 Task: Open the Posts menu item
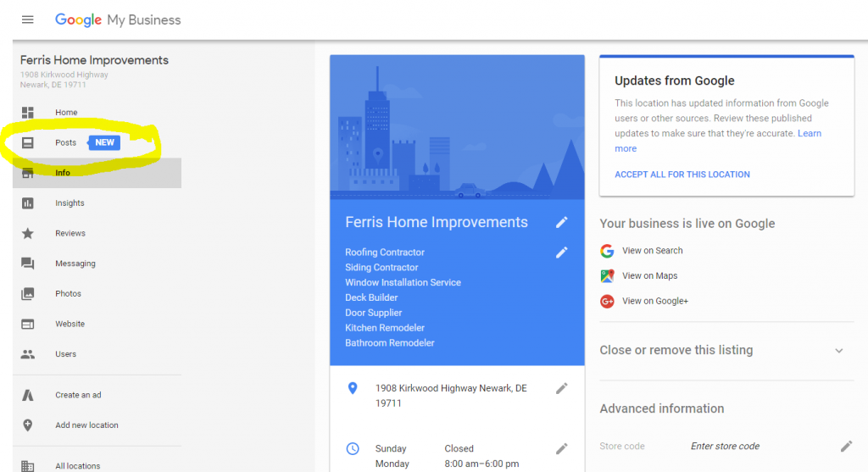[65, 142]
